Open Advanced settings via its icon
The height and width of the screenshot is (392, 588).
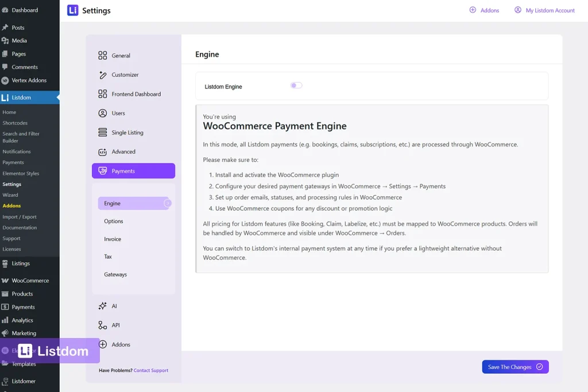point(102,152)
